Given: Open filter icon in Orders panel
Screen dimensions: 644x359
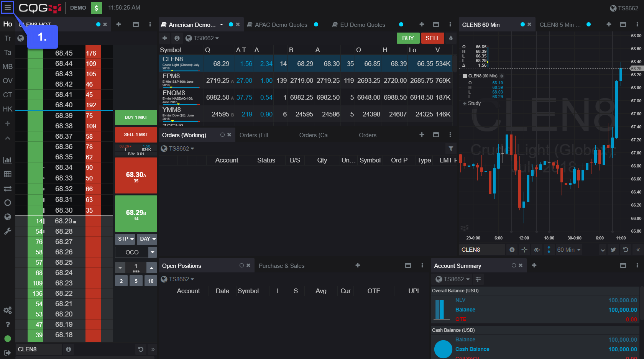Looking at the screenshot, I should (451, 149).
